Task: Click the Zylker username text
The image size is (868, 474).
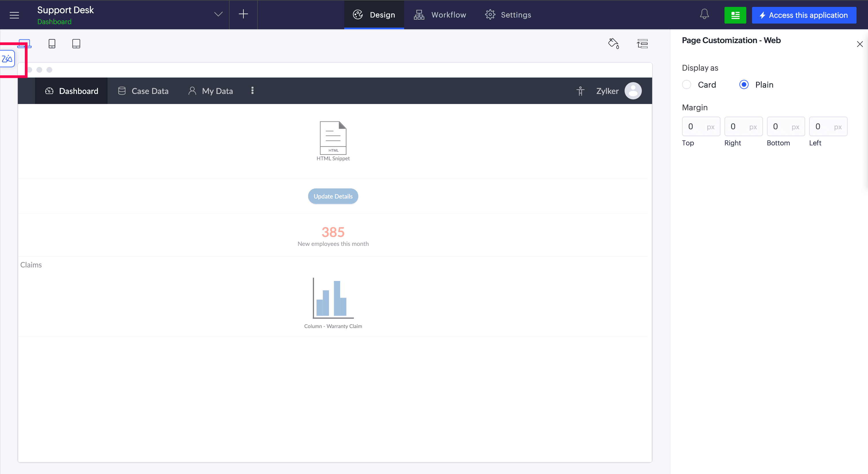Action: point(607,91)
